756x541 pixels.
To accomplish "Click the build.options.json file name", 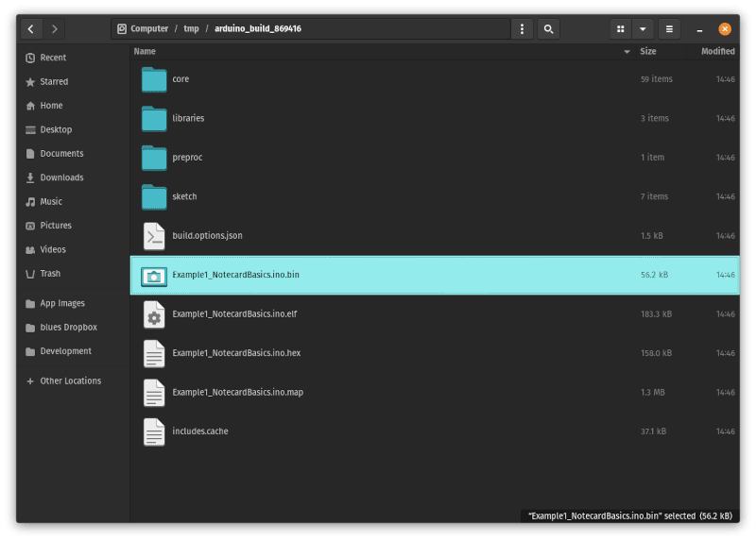I will [x=207, y=236].
